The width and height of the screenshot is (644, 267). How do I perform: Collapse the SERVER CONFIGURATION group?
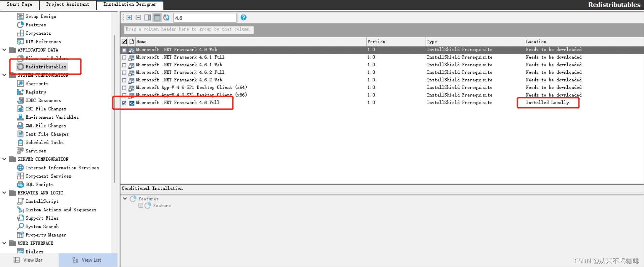click(x=4, y=159)
